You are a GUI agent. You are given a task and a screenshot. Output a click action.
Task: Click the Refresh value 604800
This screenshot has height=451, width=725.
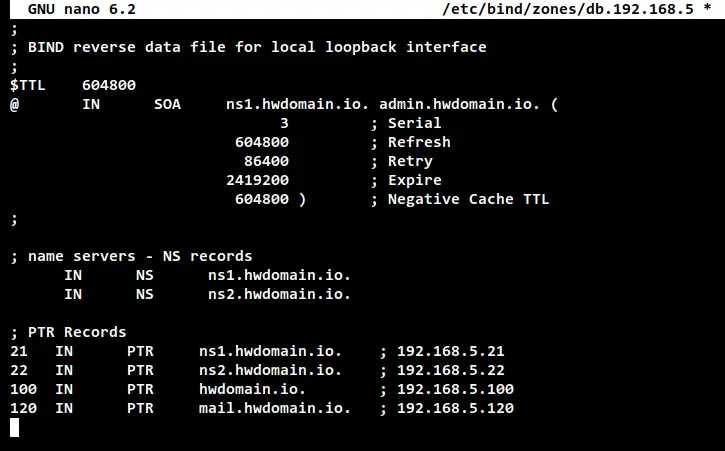262,142
